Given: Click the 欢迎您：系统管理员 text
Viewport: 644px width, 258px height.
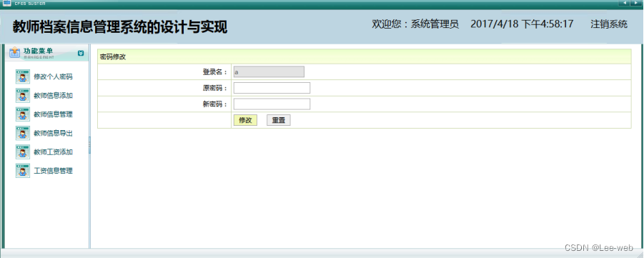Looking at the screenshot, I should [x=415, y=24].
